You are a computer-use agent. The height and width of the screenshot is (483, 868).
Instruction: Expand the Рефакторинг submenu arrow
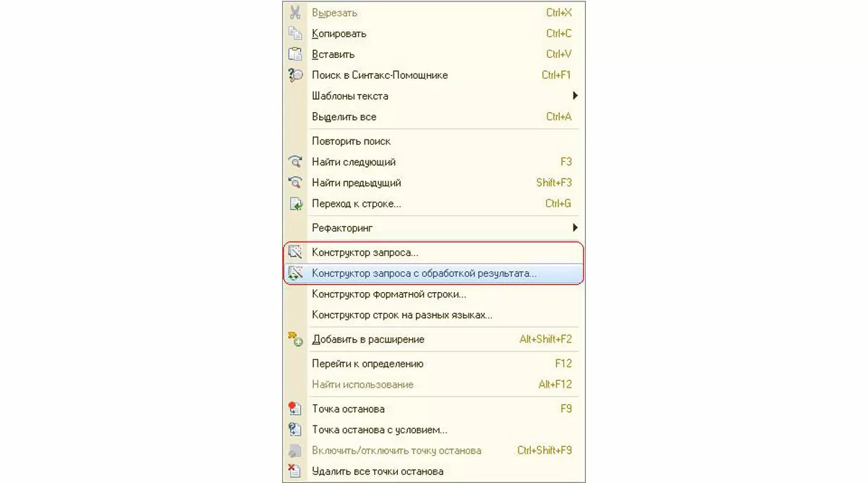pyautogui.click(x=575, y=228)
